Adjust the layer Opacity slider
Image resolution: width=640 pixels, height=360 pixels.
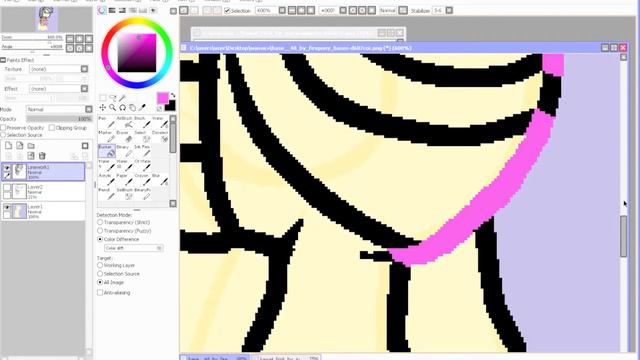tap(60, 119)
